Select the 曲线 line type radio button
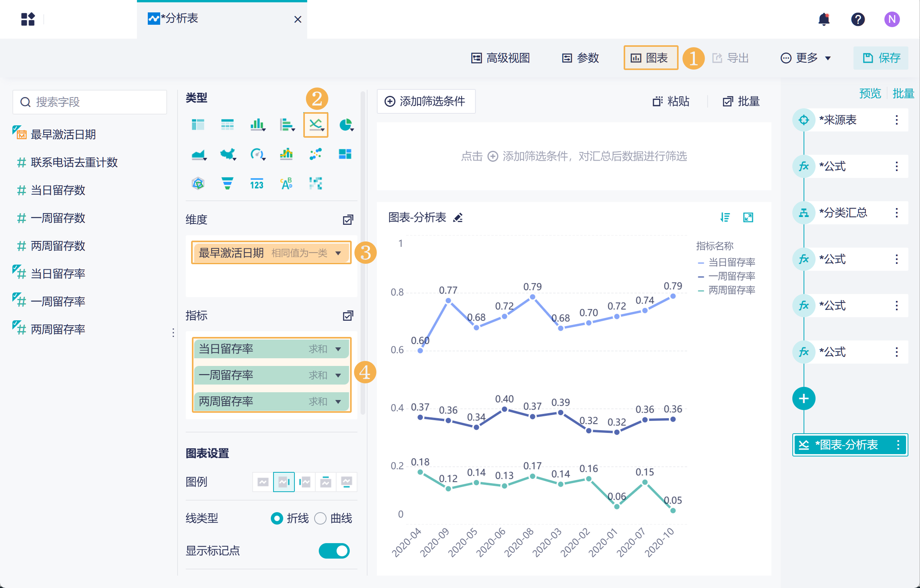Screen dimensions: 920x588 coord(320,518)
